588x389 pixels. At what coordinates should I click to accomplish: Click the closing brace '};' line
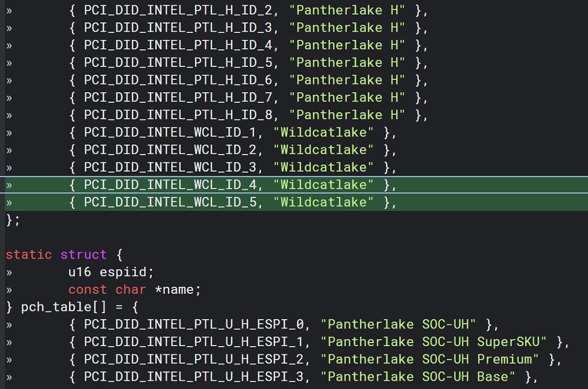13,220
